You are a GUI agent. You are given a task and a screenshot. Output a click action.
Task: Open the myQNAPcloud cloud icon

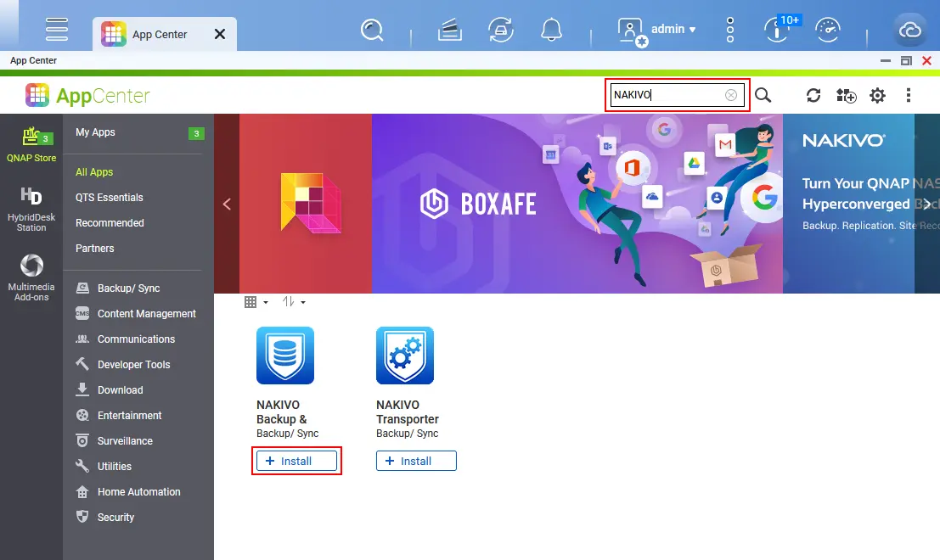909,30
